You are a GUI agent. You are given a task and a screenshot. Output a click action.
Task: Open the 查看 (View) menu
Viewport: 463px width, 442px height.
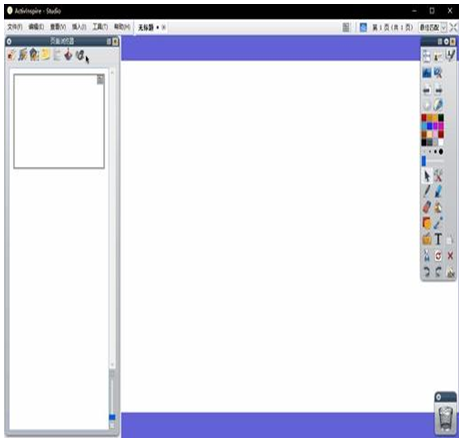[x=58, y=27]
